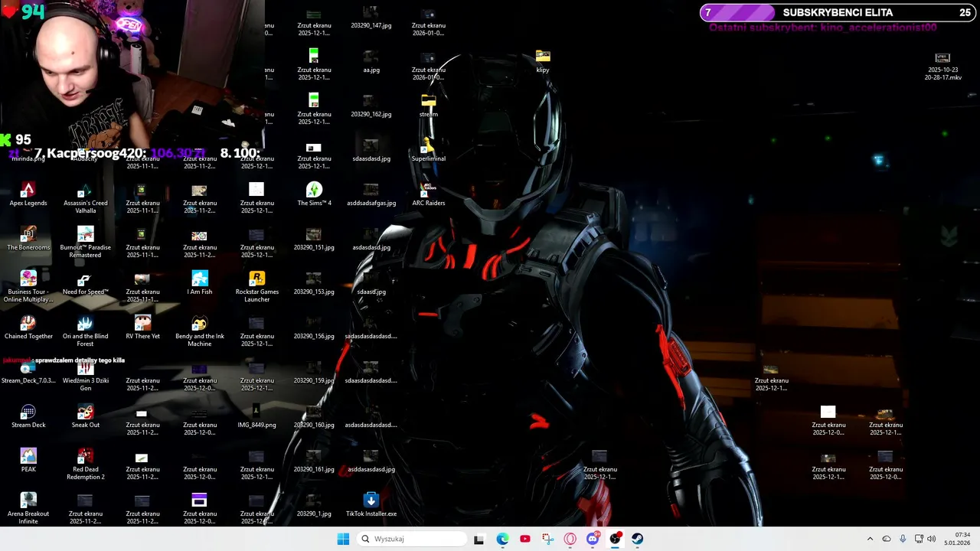Open Opera GX browser from taskbar
The image size is (980, 551).
pos(570,539)
